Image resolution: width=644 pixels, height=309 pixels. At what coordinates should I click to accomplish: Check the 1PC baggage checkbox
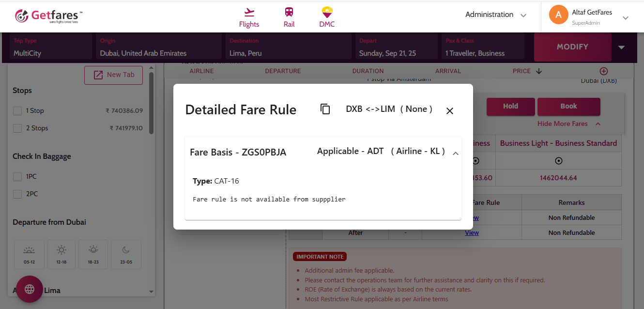pyautogui.click(x=17, y=177)
